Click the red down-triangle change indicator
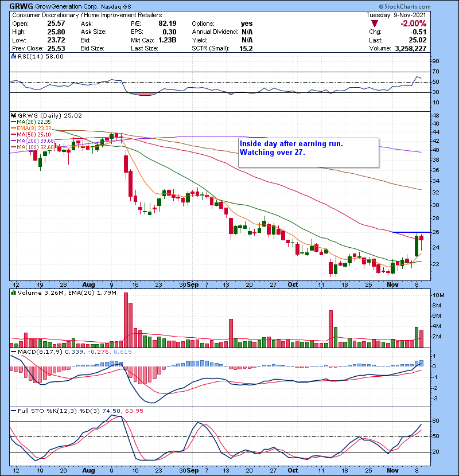 [x=375, y=24]
